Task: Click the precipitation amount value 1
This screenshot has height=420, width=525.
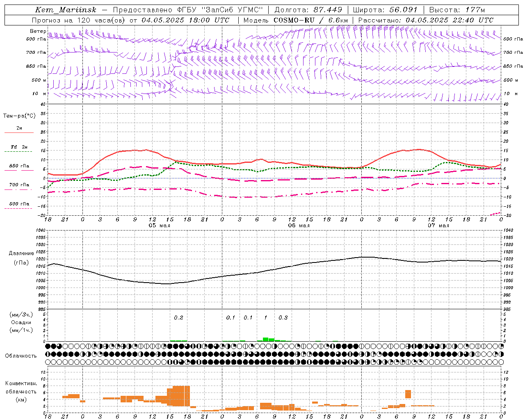Action: click(265, 317)
